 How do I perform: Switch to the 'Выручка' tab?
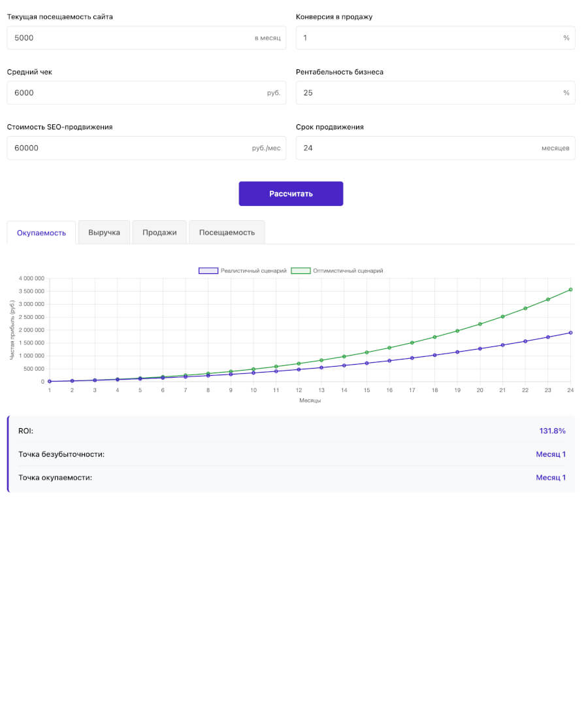point(104,232)
